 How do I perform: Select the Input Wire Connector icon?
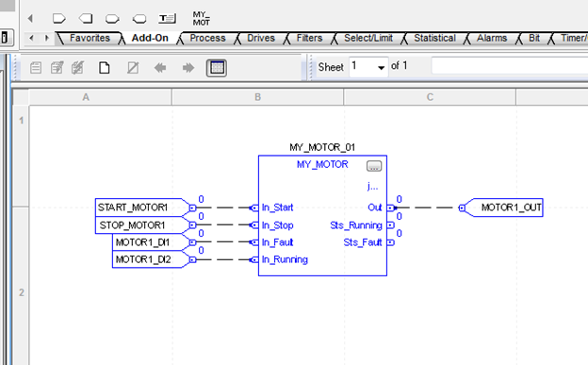pyautogui.click(x=112, y=19)
